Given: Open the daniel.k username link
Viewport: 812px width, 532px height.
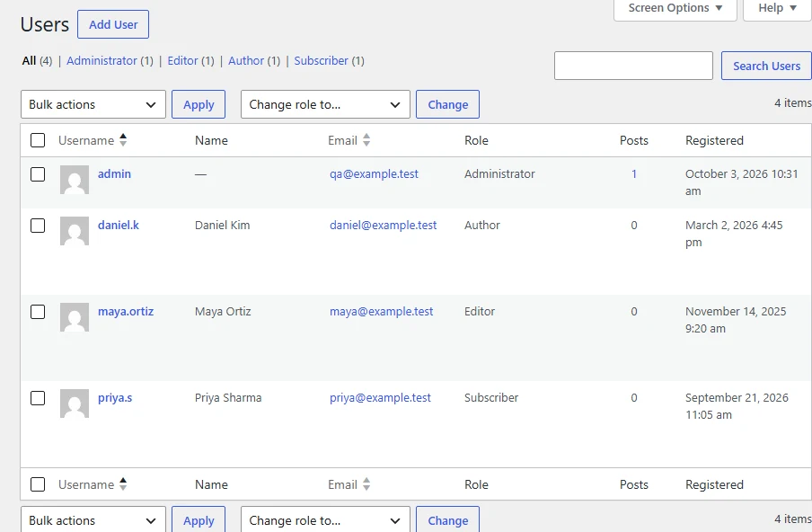Looking at the screenshot, I should click(x=119, y=226).
